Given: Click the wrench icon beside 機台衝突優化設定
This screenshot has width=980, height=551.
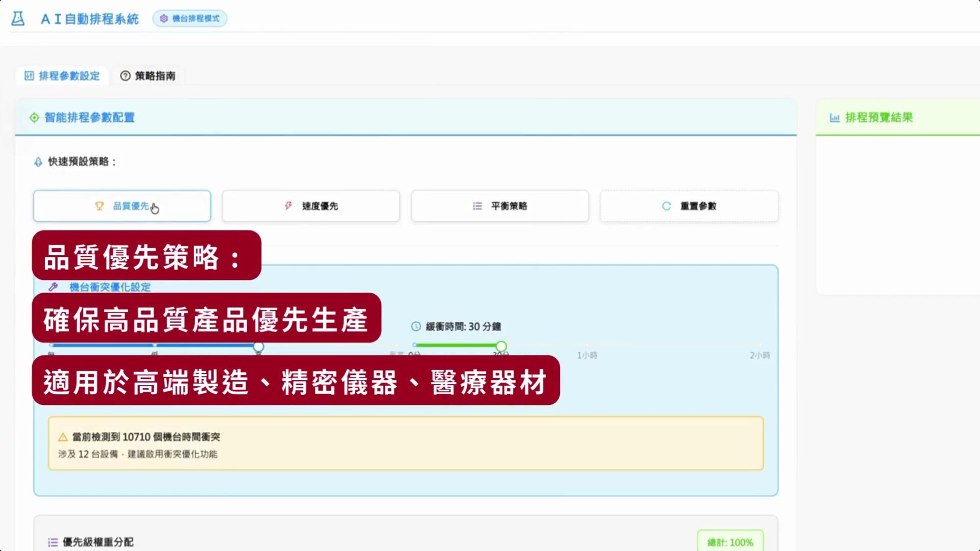Looking at the screenshot, I should [x=53, y=287].
